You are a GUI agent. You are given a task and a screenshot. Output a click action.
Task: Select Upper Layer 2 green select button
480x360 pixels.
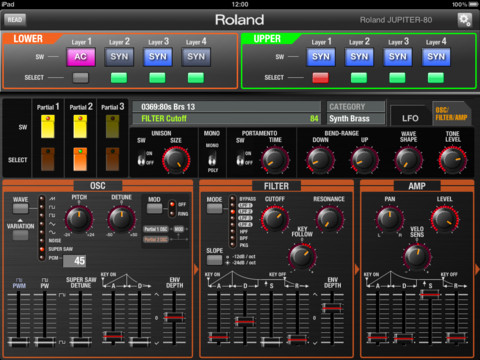coord(359,78)
